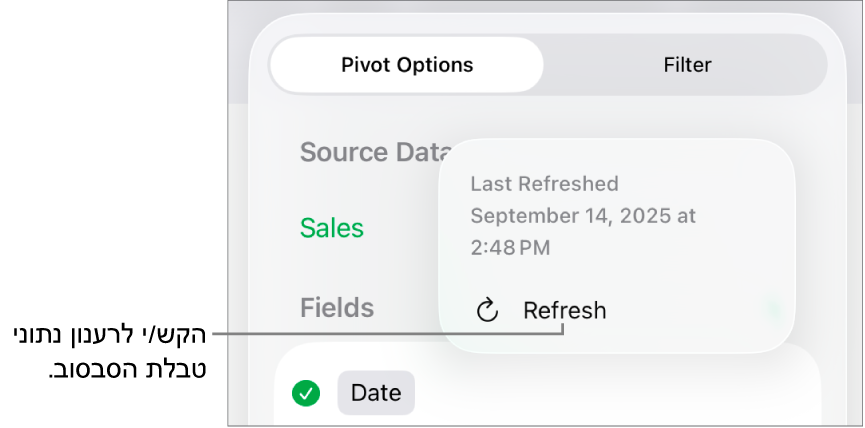Click the Source Data heading

[372, 152]
